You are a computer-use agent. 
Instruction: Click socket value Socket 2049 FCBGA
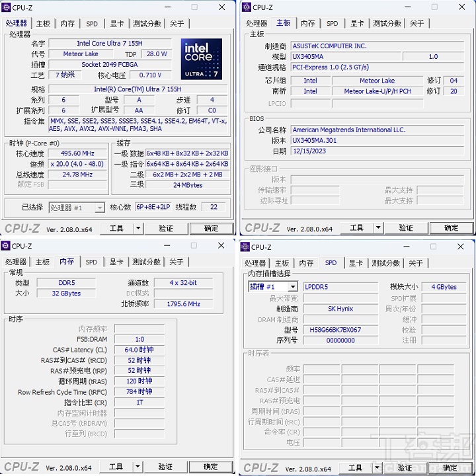coord(110,64)
